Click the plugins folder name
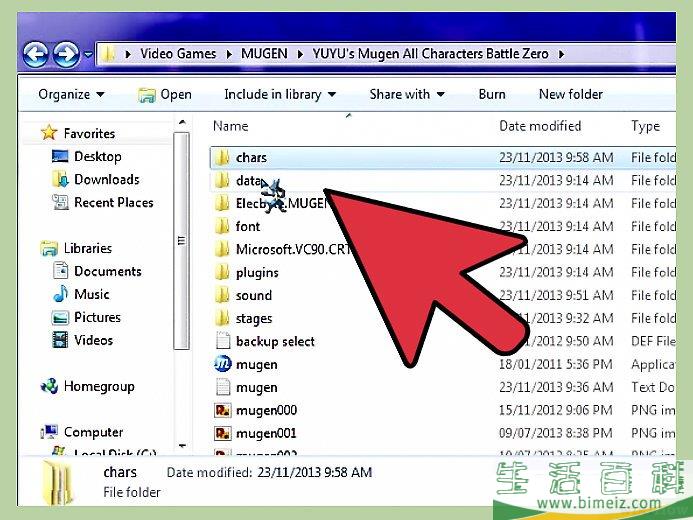 click(x=257, y=273)
